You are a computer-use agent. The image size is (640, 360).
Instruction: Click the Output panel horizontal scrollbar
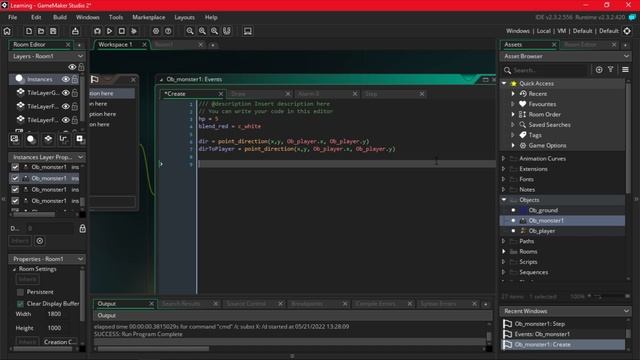(x=153, y=349)
